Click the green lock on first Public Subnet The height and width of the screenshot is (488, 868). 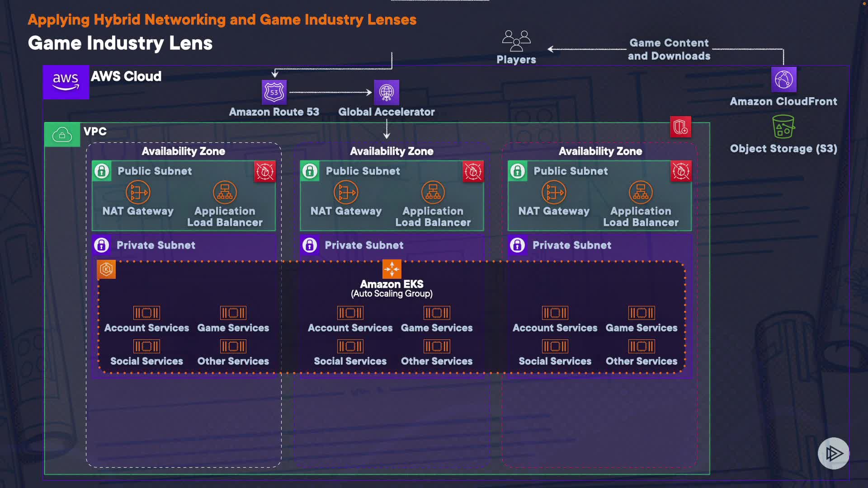[102, 171]
